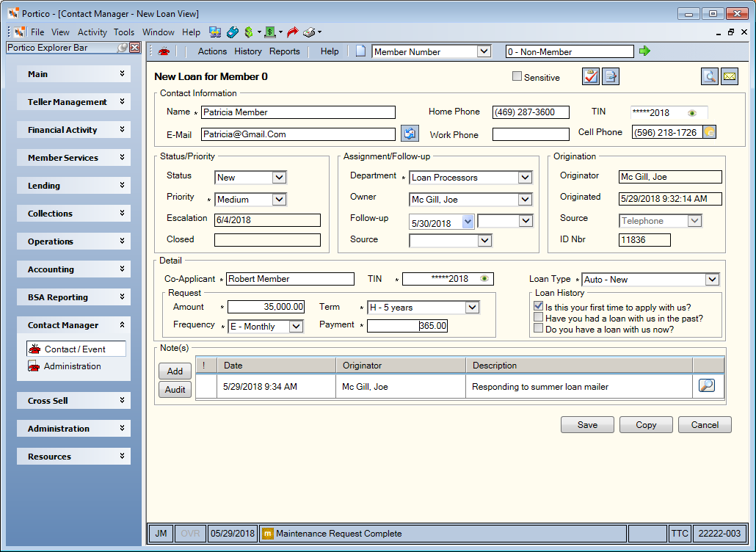756x552 pixels.
Task: Click the e-mail sync icon beside E-Mail field
Action: tap(410, 134)
